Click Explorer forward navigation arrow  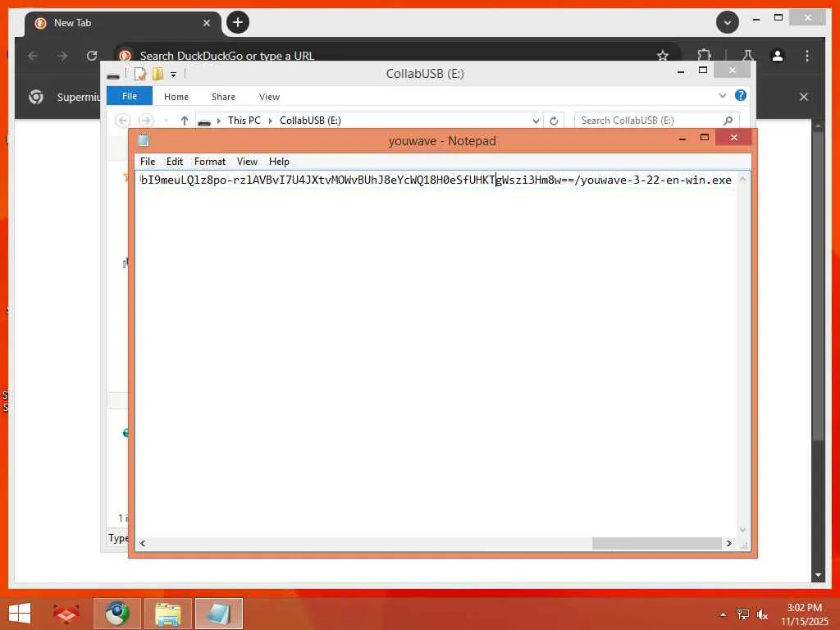pos(146,121)
